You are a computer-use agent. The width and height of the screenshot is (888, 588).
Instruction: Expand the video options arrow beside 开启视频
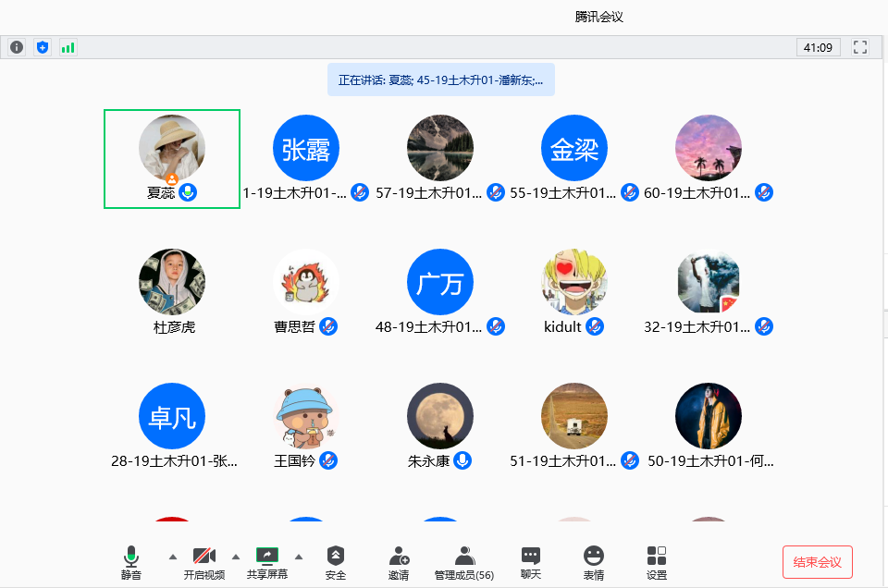[x=235, y=557]
